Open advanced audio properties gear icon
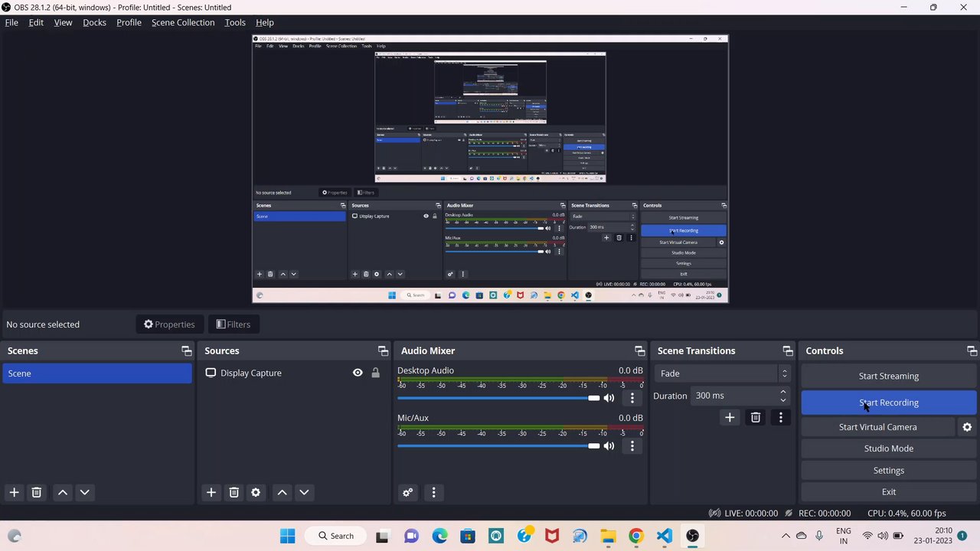The image size is (980, 551). tap(408, 492)
